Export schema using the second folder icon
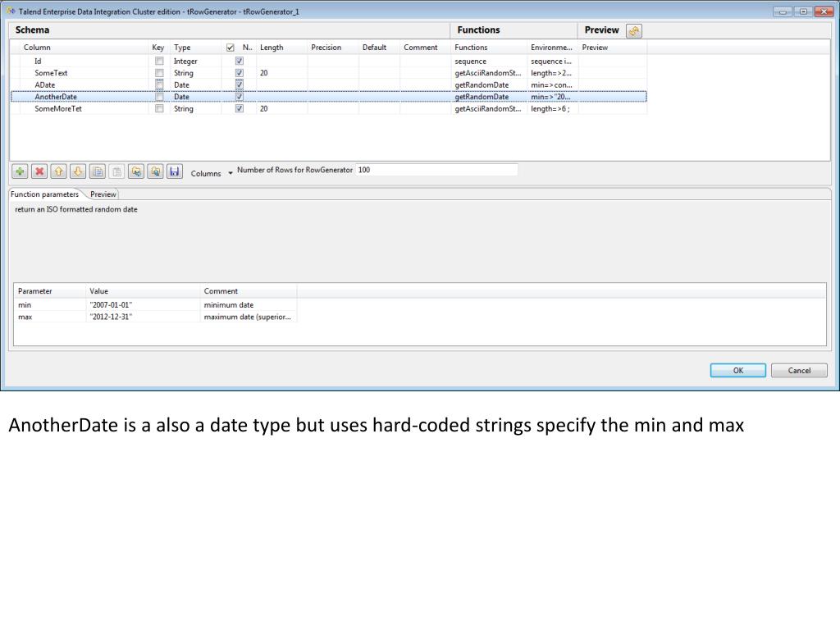The height and width of the screenshot is (630, 840). point(155,171)
